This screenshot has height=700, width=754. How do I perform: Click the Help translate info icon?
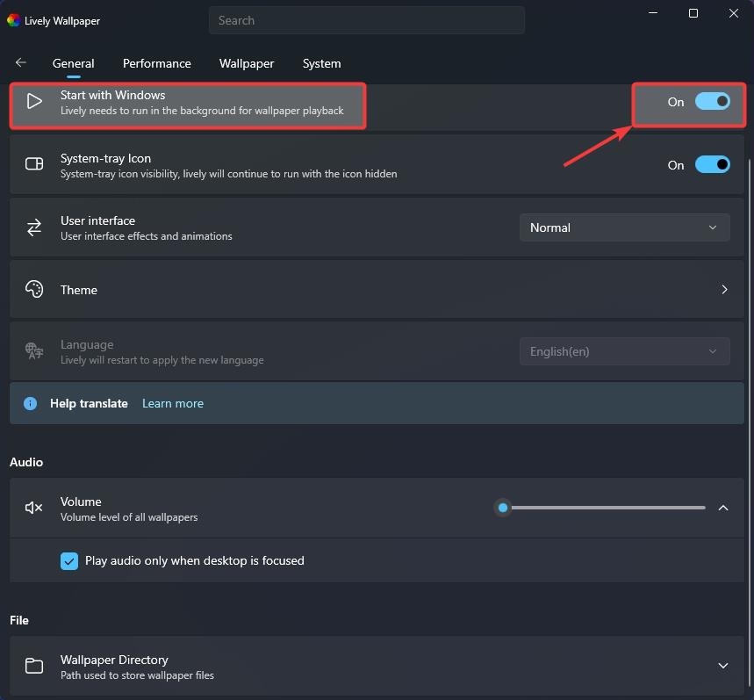[31, 403]
